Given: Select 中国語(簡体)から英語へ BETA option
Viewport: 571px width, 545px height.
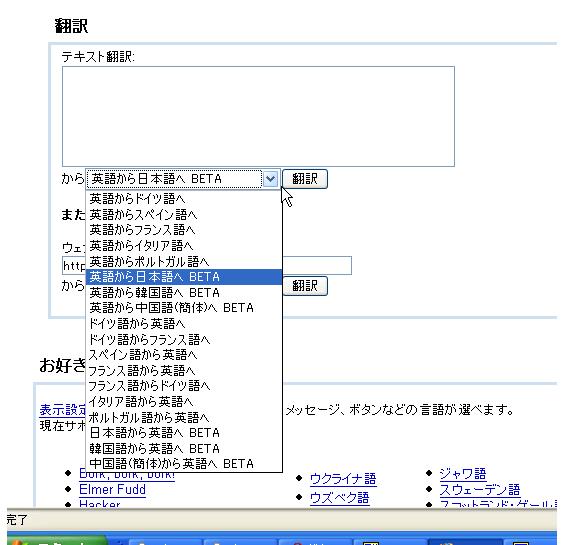Looking at the screenshot, I should tap(184, 464).
